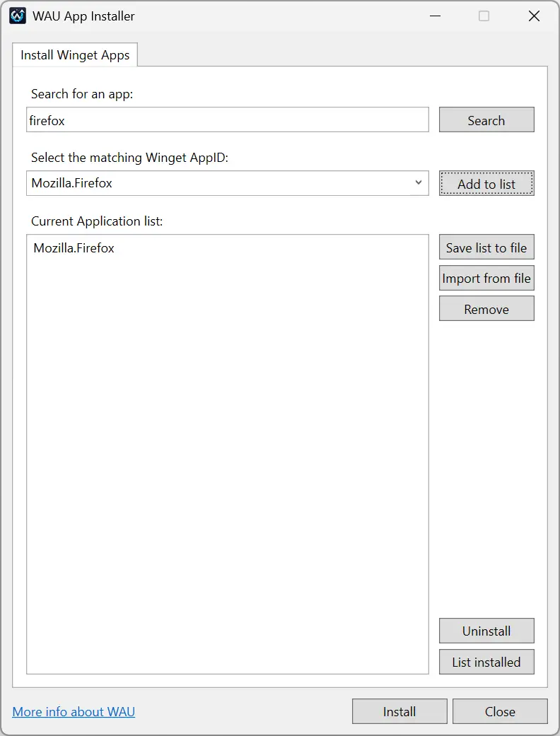Click the Search button
560x736 pixels.
pyautogui.click(x=486, y=119)
